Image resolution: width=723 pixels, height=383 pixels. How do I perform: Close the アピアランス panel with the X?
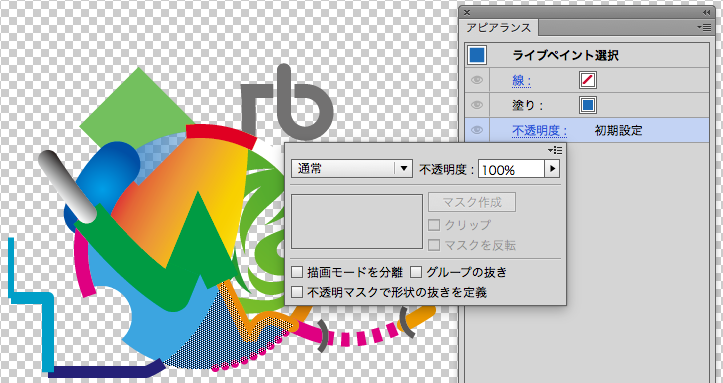point(467,12)
